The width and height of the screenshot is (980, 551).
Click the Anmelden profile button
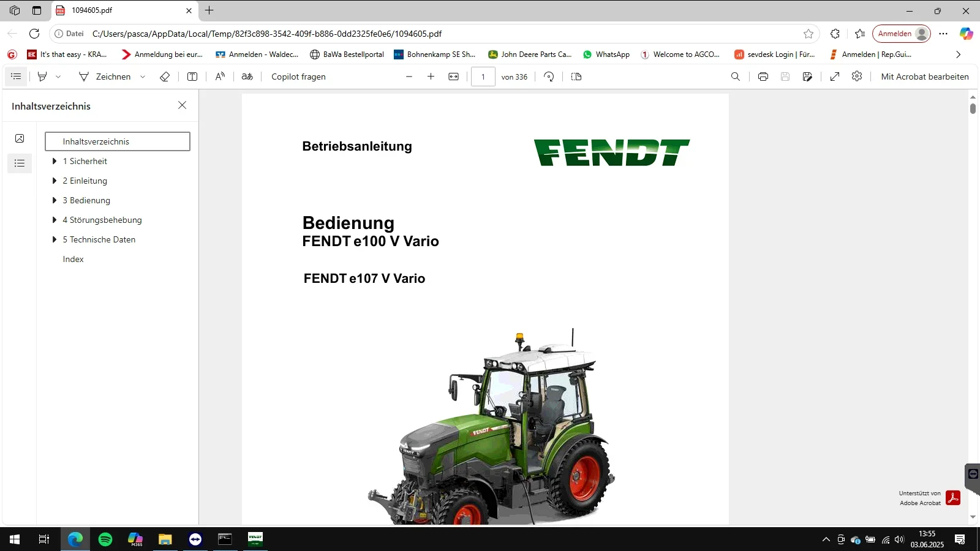pos(902,34)
